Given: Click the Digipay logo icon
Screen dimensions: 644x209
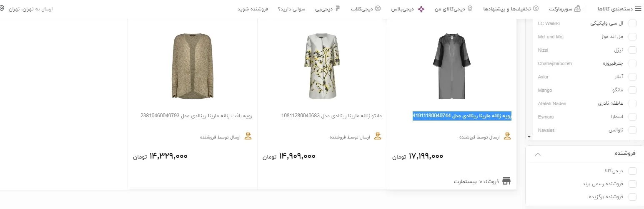Looking at the screenshot, I should (x=338, y=8).
